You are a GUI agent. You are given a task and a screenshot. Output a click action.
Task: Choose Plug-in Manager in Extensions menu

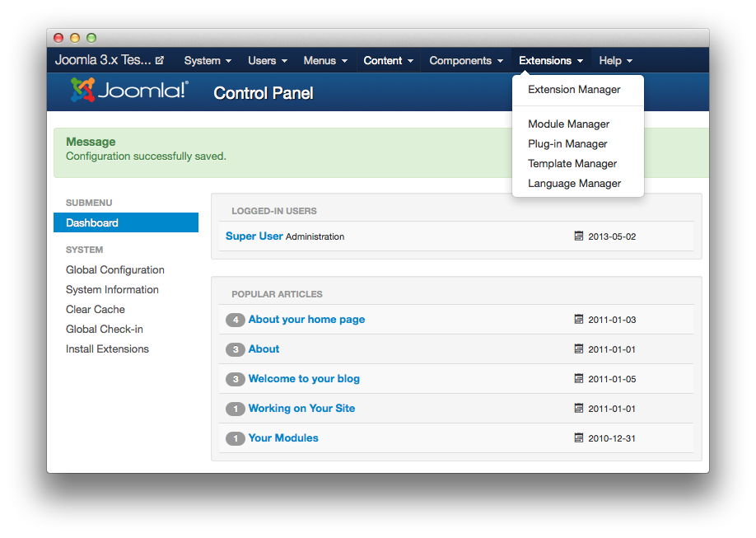567,144
